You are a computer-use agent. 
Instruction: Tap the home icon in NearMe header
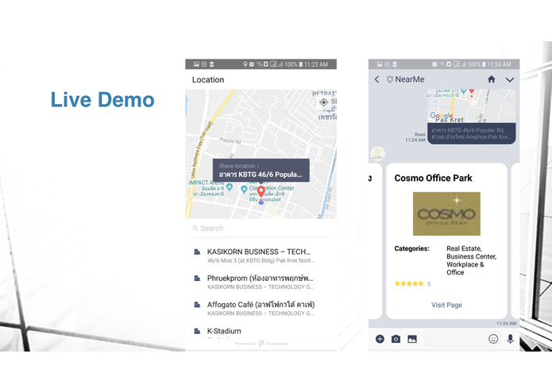tap(492, 79)
